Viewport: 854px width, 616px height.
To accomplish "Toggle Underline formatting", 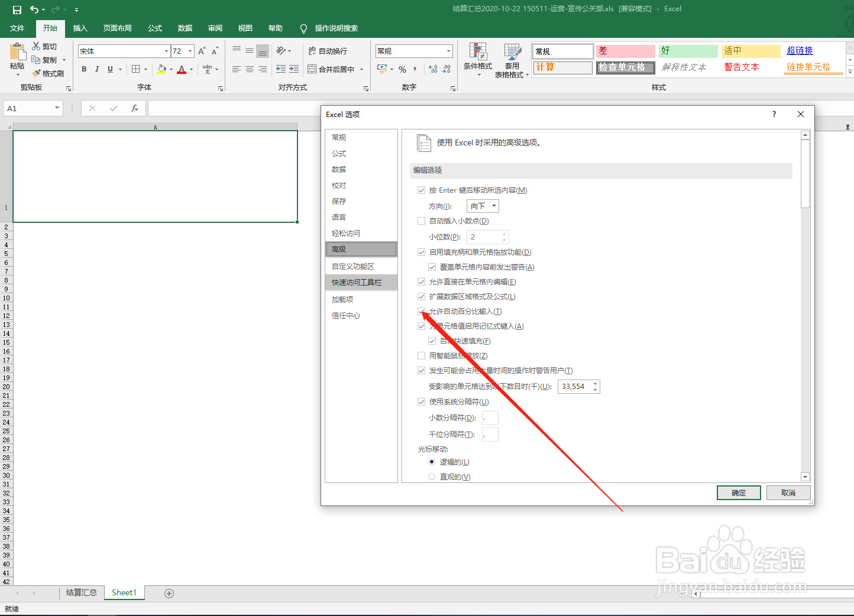I will [110, 69].
